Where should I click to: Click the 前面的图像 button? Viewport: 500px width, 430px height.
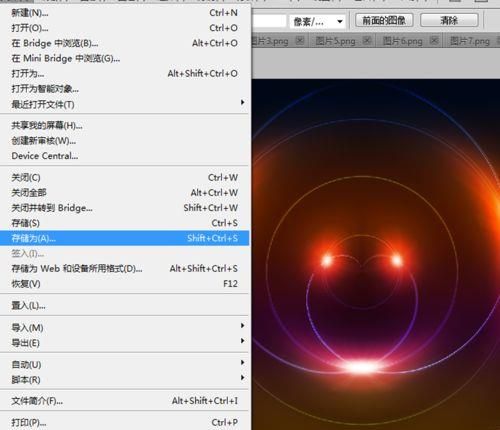[x=384, y=21]
